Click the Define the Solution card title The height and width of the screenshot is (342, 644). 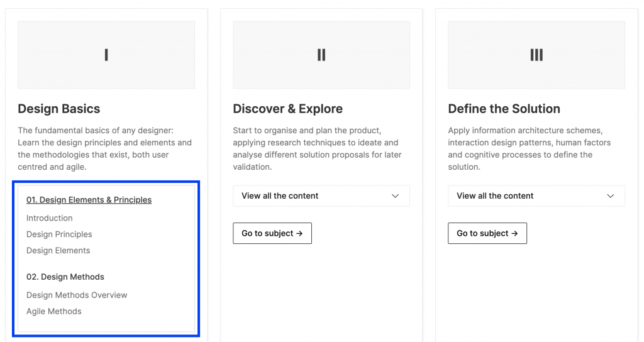(x=504, y=109)
